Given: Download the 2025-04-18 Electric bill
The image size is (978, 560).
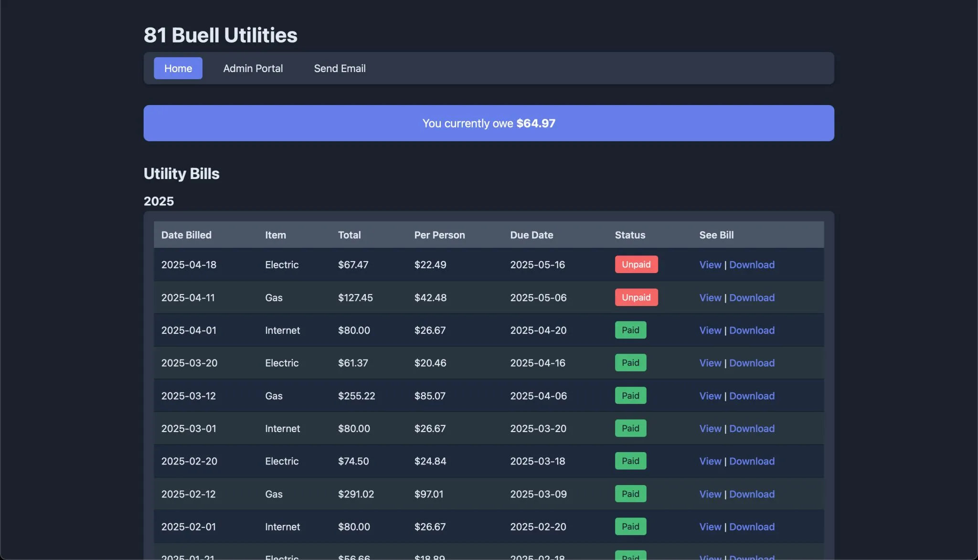Looking at the screenshot, I should click(752, 264).
